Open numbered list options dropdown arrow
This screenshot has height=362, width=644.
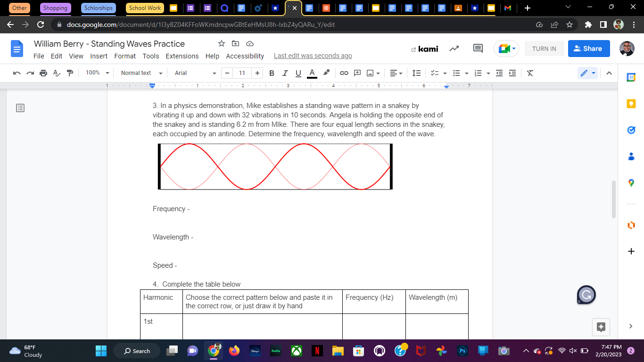tap(488, 73)
